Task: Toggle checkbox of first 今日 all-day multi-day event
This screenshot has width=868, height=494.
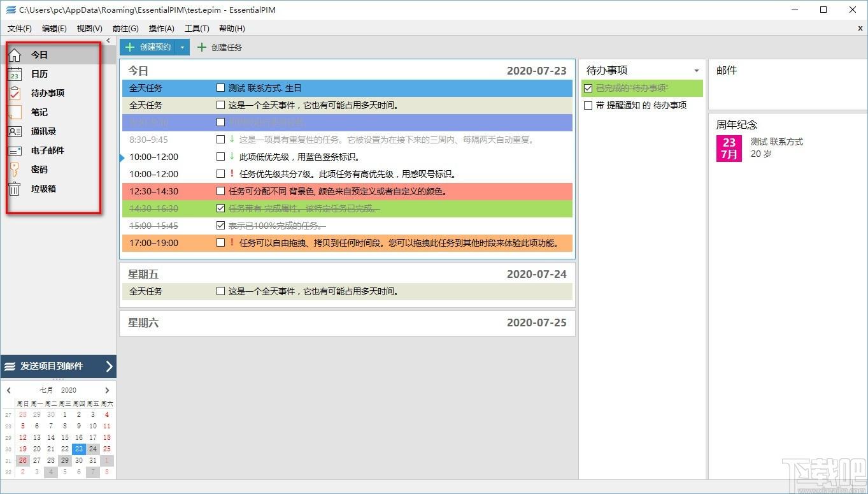Action: pyautogui.click(x=220, y=105)
